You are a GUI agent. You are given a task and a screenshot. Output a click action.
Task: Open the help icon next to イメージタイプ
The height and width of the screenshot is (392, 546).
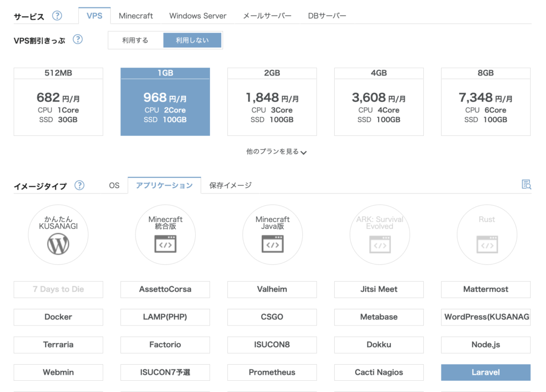coord(79,185)
